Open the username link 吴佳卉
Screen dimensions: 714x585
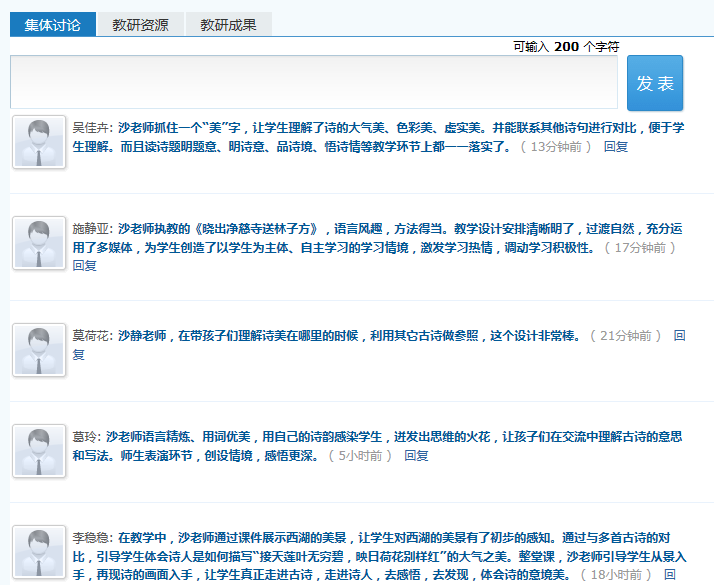(x=91, y=128)
